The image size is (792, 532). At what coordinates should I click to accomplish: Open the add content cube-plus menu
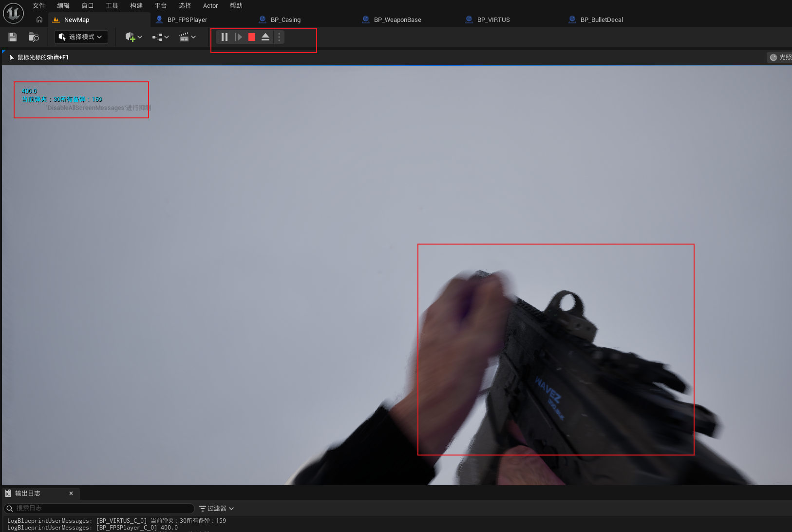[x=133, y=37]
